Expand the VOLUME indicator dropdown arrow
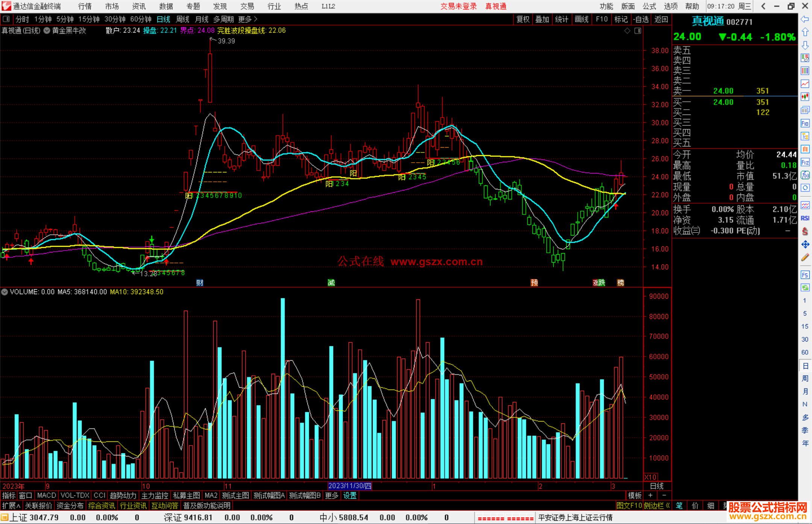 [x=5, y=292]
